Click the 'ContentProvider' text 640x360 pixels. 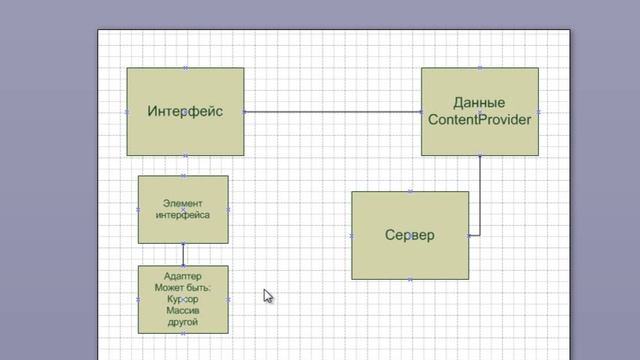(x=480, y=120)
